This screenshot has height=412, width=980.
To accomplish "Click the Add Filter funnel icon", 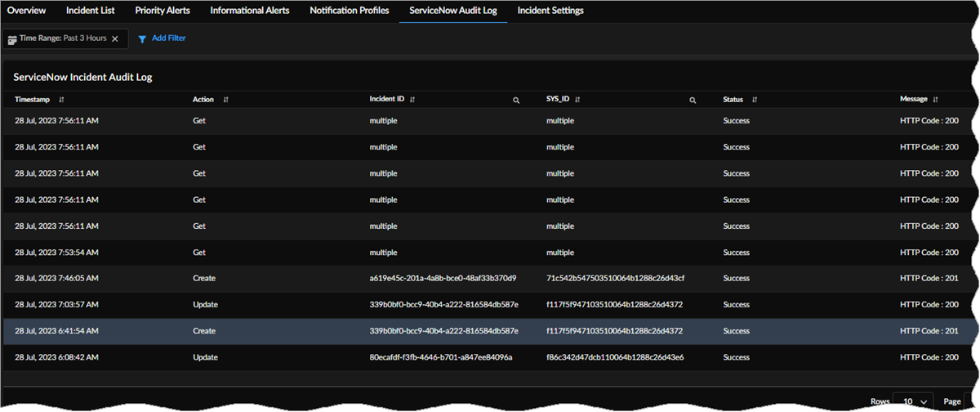I will pyautogui.click(x=142, y=38).
